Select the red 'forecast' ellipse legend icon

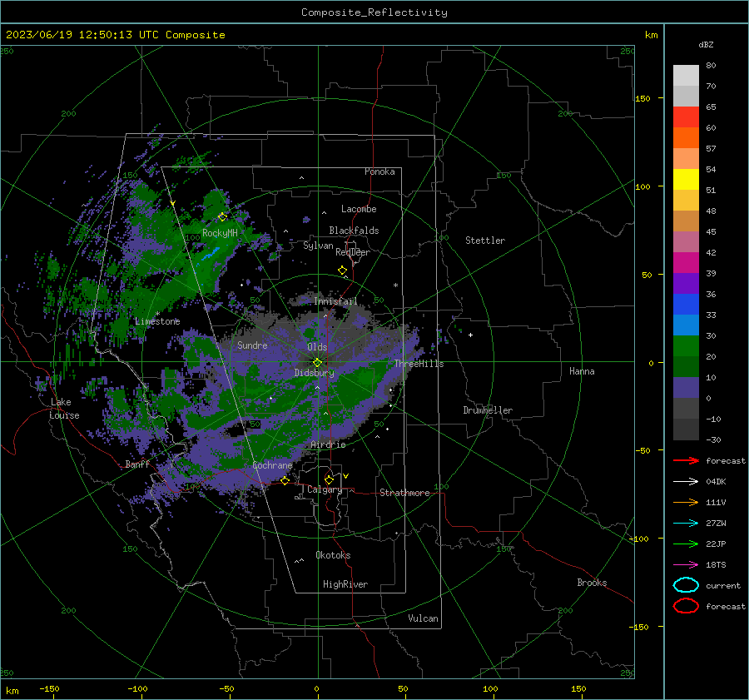(686, 606)
